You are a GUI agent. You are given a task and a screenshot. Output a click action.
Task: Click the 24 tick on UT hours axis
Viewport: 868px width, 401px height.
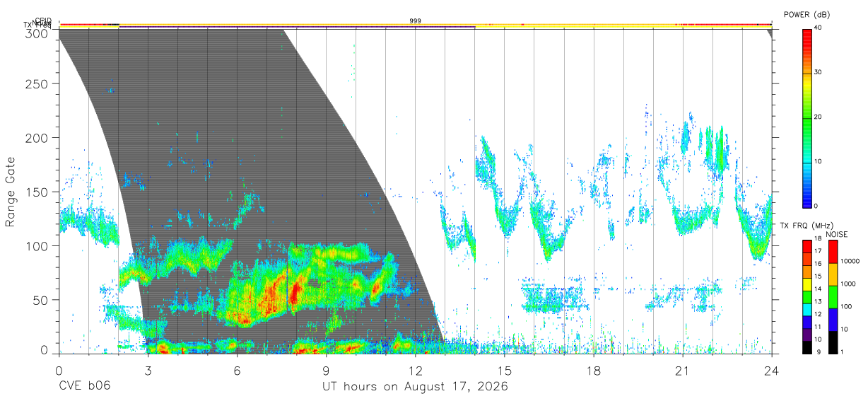point(772,370)
